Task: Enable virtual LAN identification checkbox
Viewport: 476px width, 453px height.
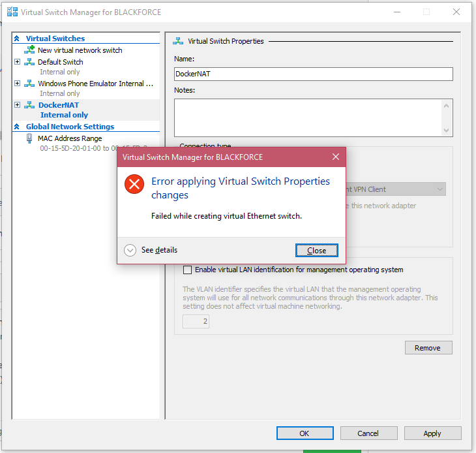Action: [x=187, y=270]
